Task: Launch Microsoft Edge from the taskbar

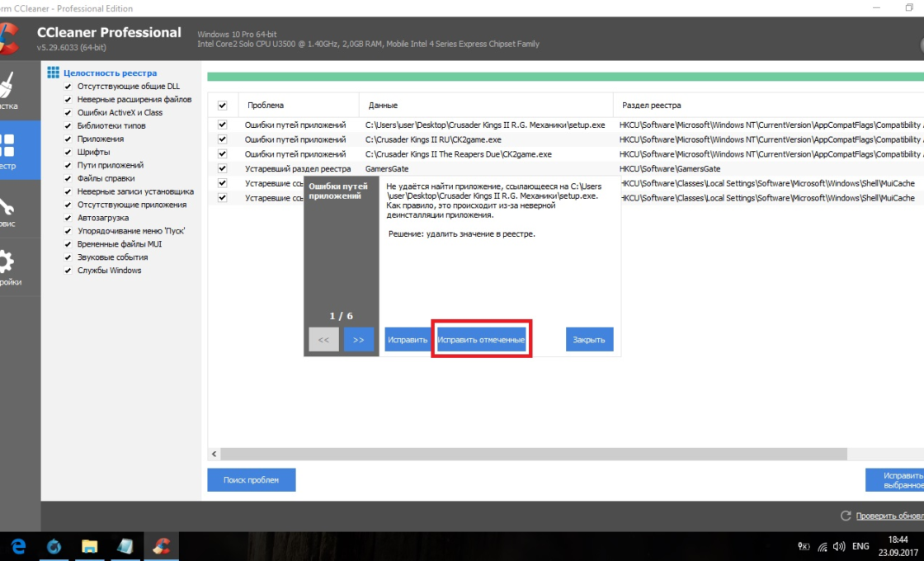Action: pyautogui.click(x=18, y=546)
